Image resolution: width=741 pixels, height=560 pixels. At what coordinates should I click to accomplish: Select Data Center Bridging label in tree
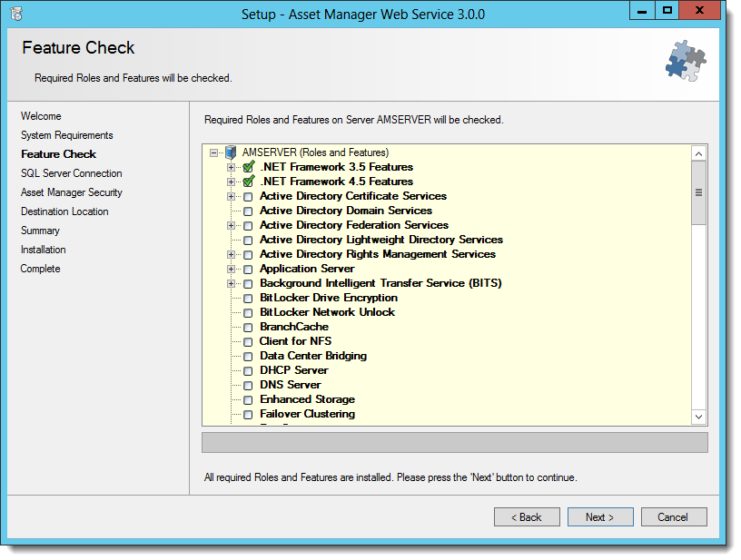coord(313,356)
